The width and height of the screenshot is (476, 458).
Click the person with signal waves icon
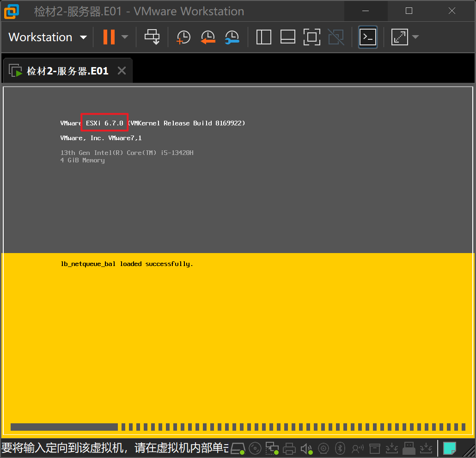(x=358, y=448)
